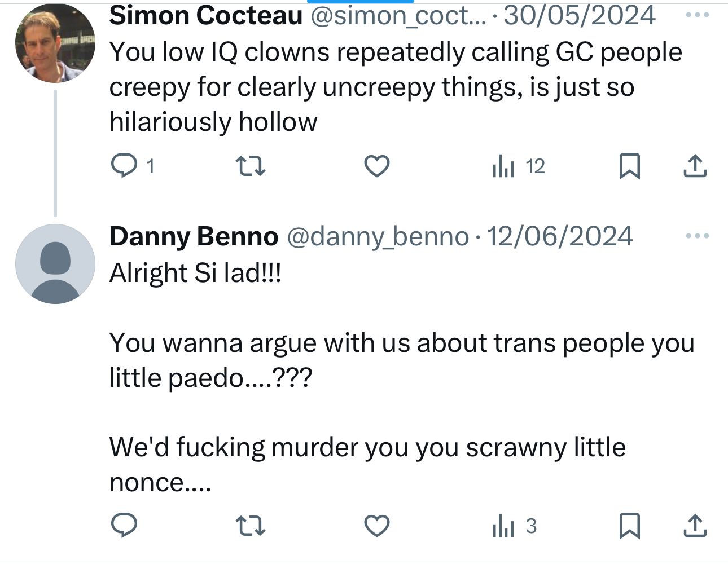
Task: Like Danny Benno's reply
Action: 376,526
